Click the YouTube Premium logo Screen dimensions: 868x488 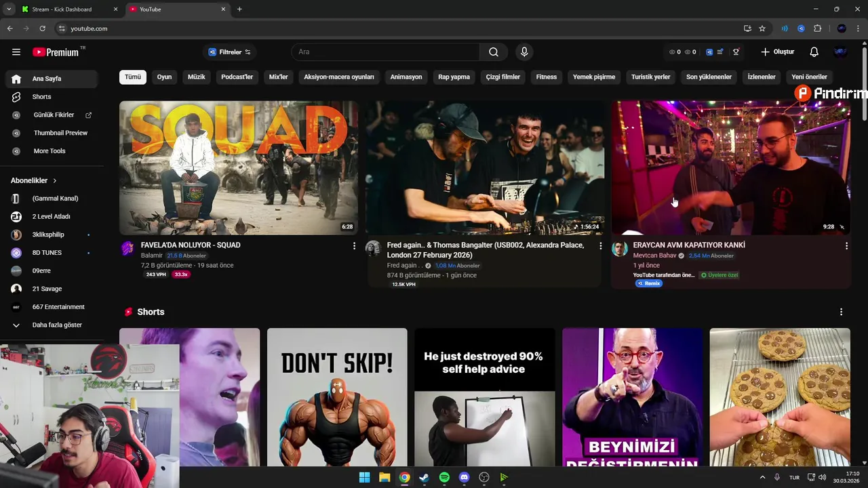click(56, 52)
